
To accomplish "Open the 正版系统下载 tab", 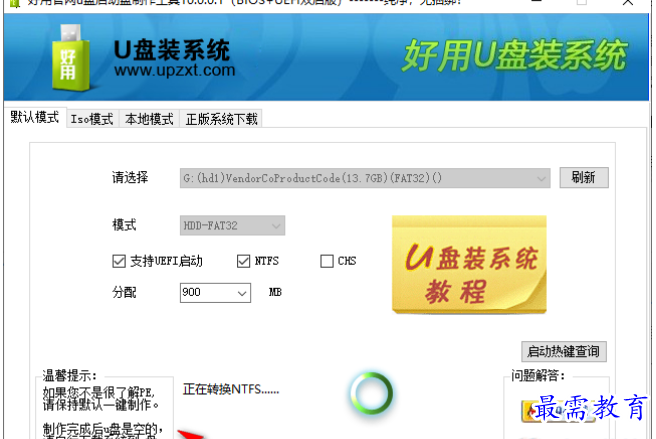I will pos(221,119).
